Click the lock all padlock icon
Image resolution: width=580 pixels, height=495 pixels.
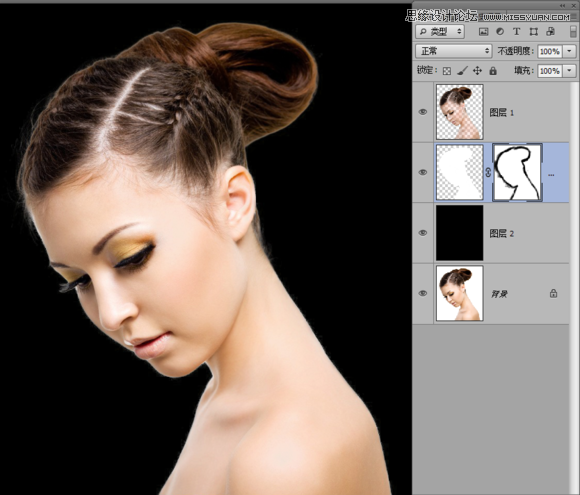(493, 71)
